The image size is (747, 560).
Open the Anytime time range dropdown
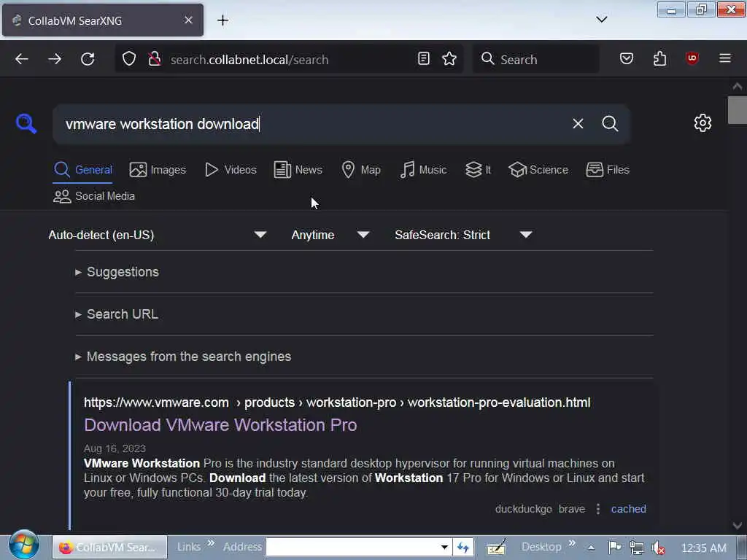[330, 235]
